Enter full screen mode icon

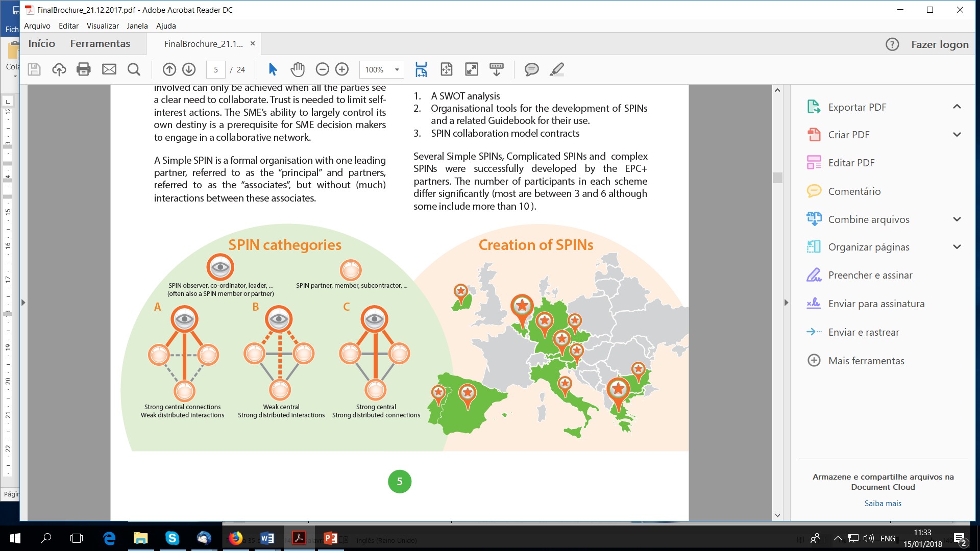(472, 69)
